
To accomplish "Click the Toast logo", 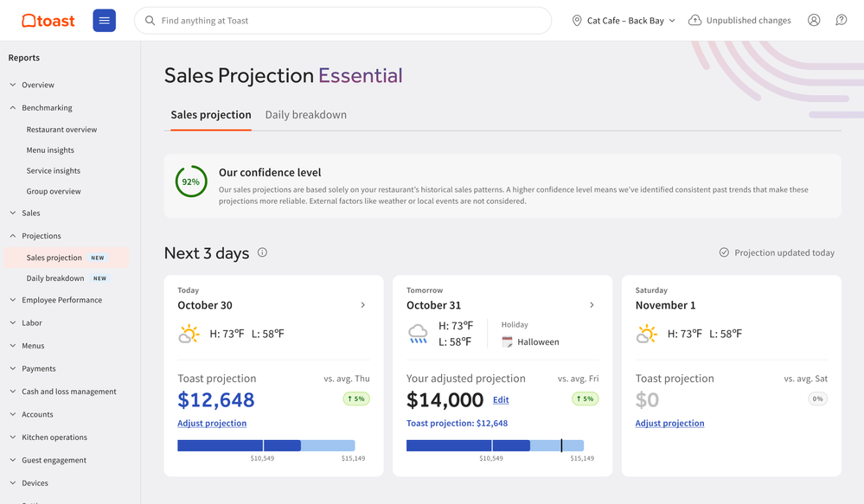I will (x=48, y=21).
